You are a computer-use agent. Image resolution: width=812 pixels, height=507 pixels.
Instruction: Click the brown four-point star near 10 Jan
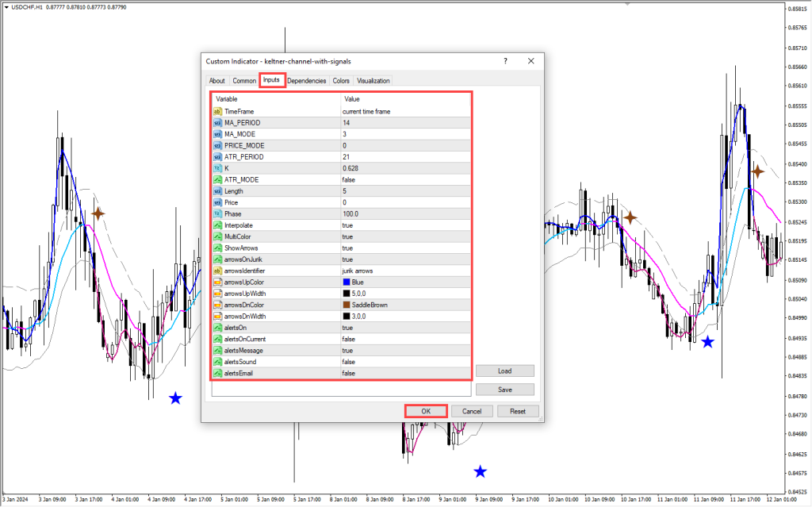point(630,217)
